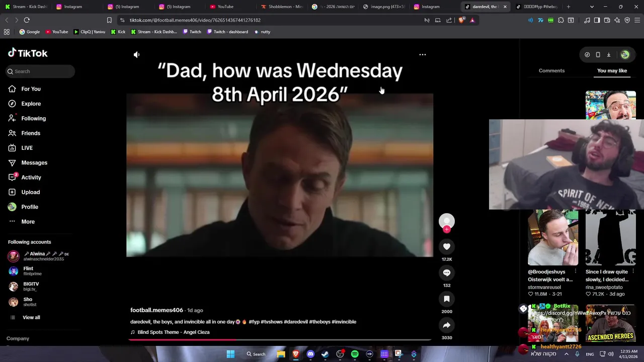The image size is (644, 362).
Task: Open Twitch - dashboard bookmark
Action: coord(226,32)
